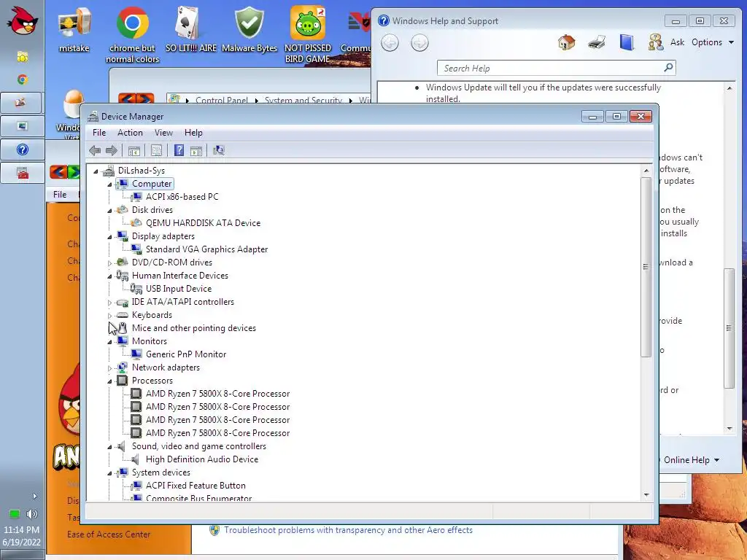This screenshot has height=560, width=747.
Task: Click the Chrome icon in the taskbar
Action: point(22,79)
